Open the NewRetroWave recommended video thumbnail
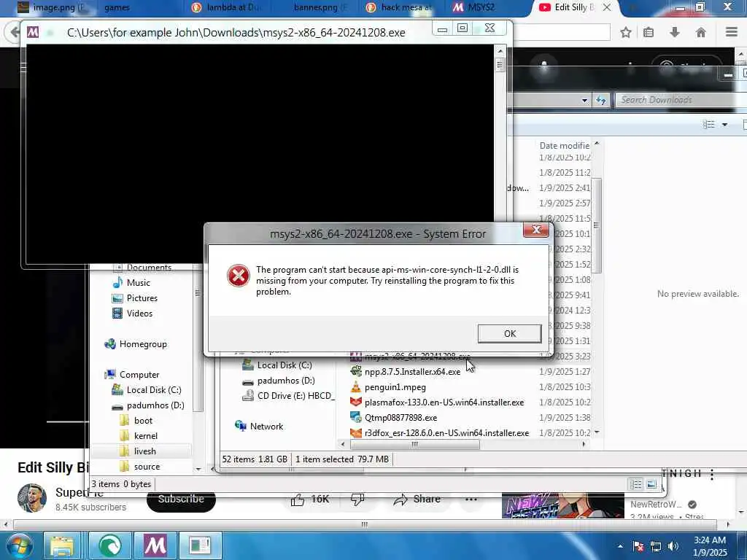This screenshot has width=747, height=560. pos(562,506)
